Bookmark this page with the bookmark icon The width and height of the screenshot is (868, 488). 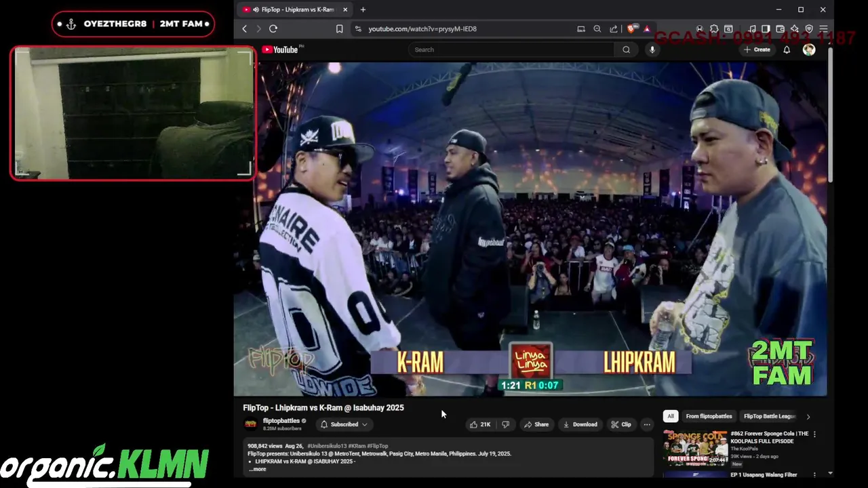tap(339, 29)
